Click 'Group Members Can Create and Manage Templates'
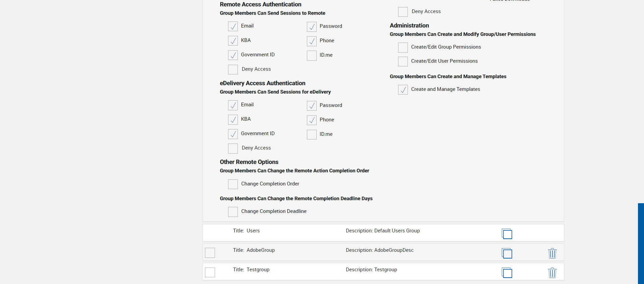Screen dimensions: 644x284 448,76
